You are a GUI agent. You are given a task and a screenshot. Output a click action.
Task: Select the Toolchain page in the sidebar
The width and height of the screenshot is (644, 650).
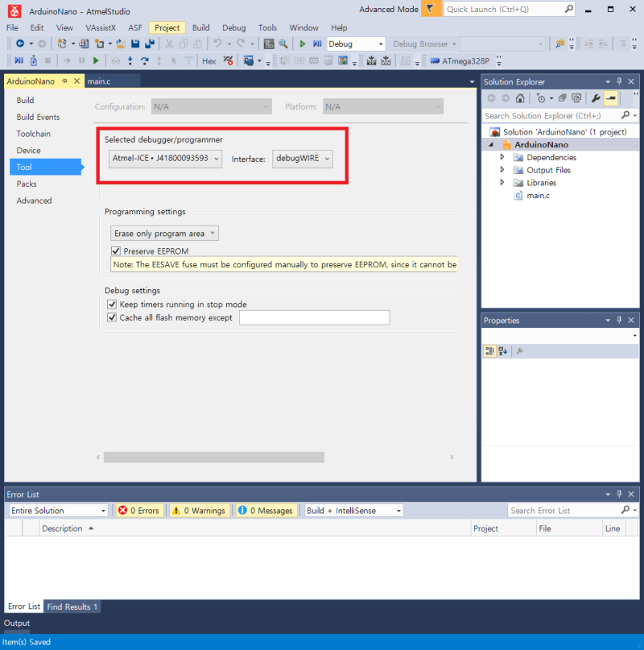[x=34, y=134]
